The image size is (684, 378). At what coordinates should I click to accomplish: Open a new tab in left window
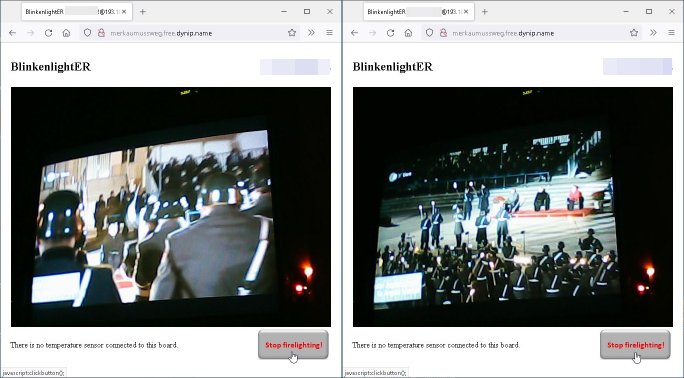click(x=143, y=12)
